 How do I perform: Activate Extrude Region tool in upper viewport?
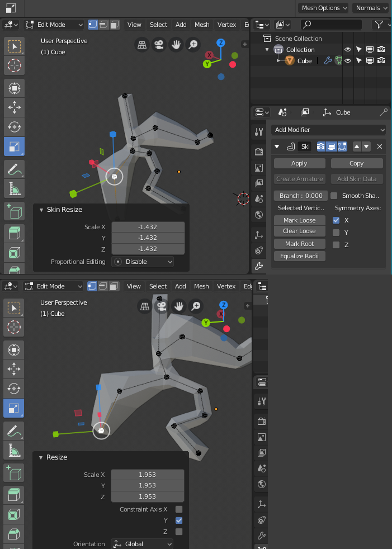click(x=15, y=234)
